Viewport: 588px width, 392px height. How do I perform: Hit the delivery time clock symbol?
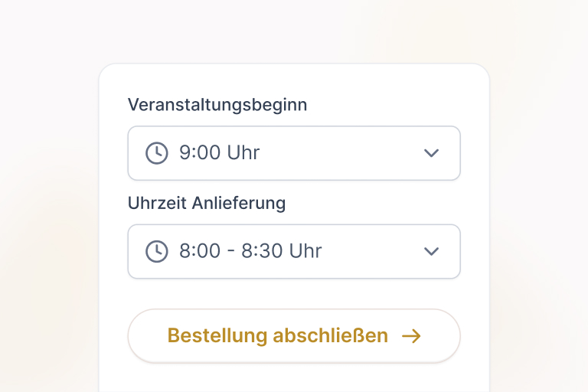156,251
